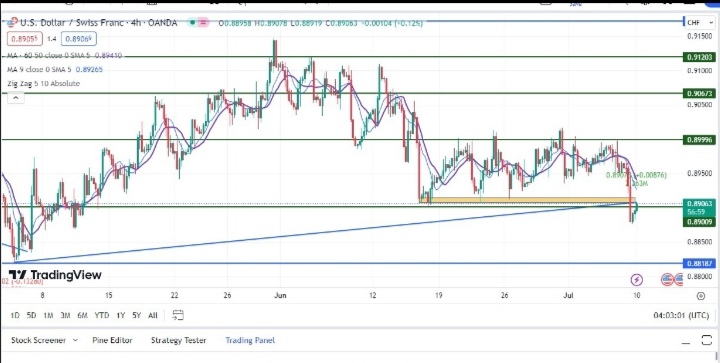Click the 0.89996 price level label

click(700, 140)
